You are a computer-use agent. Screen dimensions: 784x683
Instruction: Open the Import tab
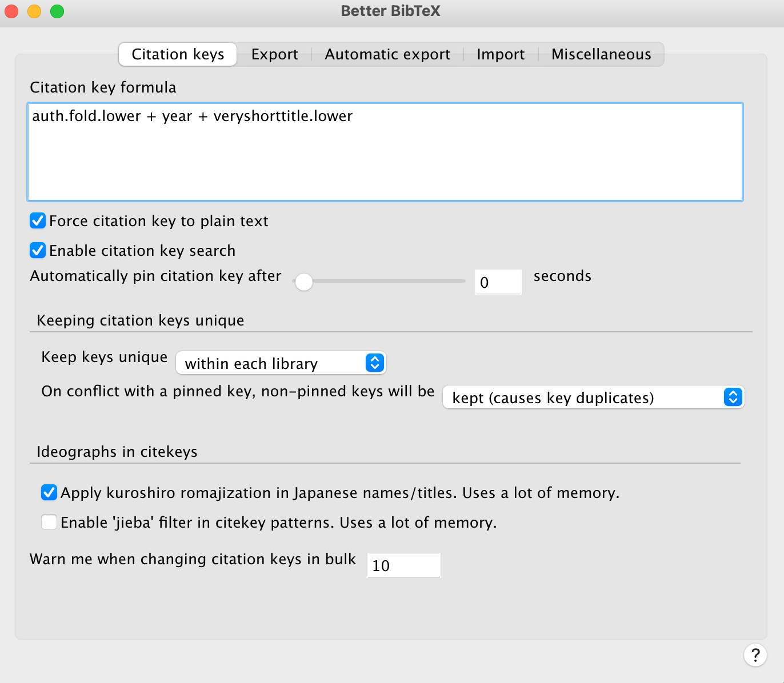coord(501,54)
